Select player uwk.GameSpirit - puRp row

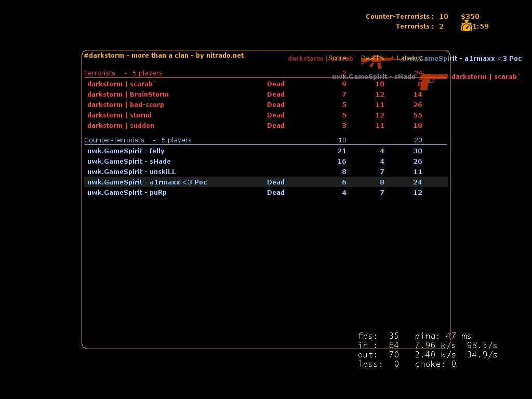(x=127, y=192)
